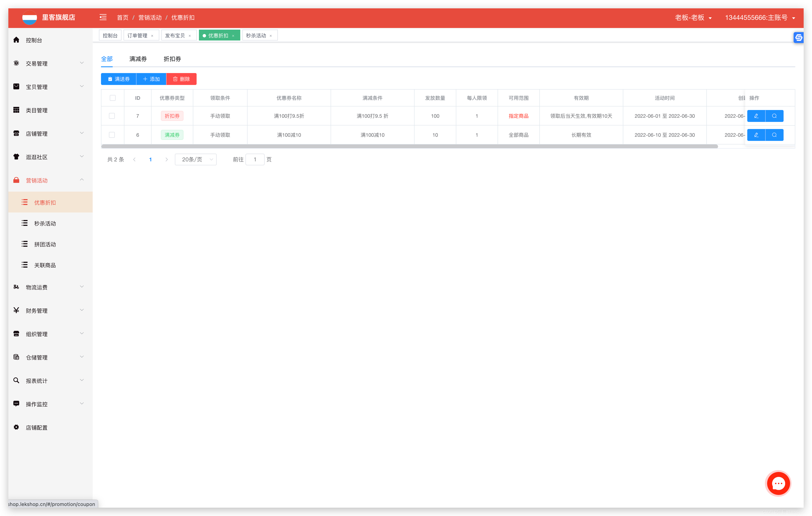Click the 物流运费 truck icon in sidebar
This screenshot has height=516, width=812.
pyautogui.click(x=16, y=287)
